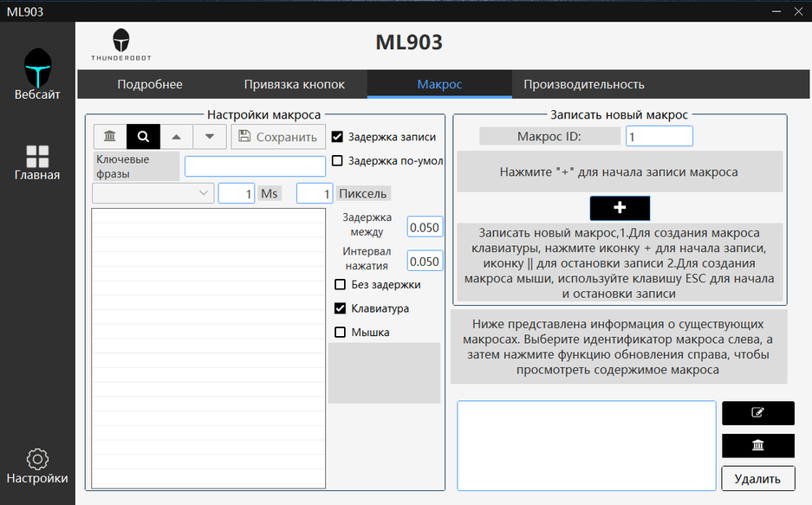Click the Ms value field
The width and height of the screenshot is (812, 505).
point(237,193)
